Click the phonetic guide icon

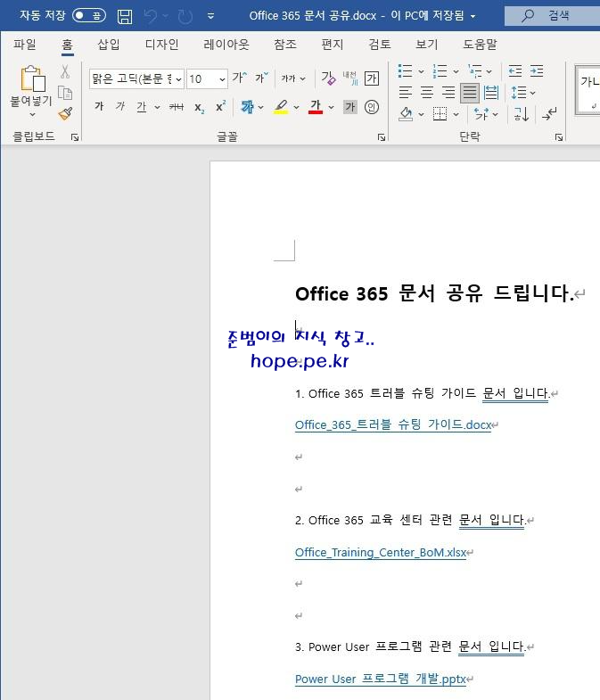coord(350,78)
